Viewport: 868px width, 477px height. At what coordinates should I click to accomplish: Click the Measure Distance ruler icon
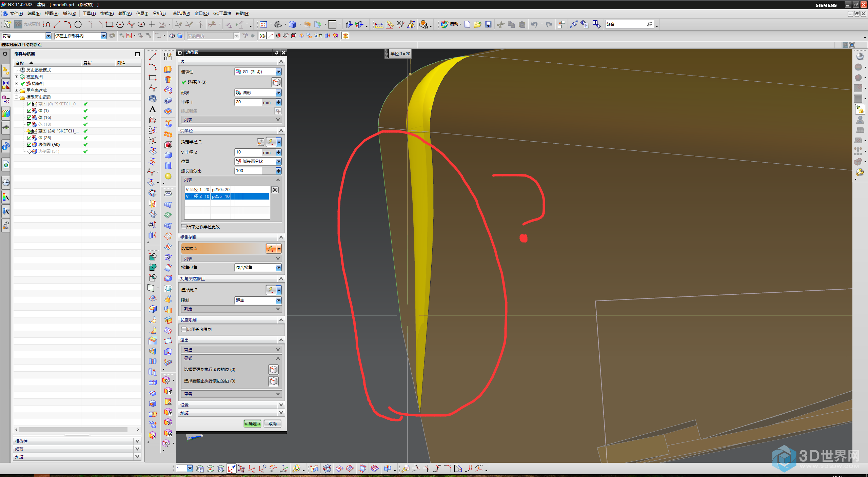tap(379, 24)
